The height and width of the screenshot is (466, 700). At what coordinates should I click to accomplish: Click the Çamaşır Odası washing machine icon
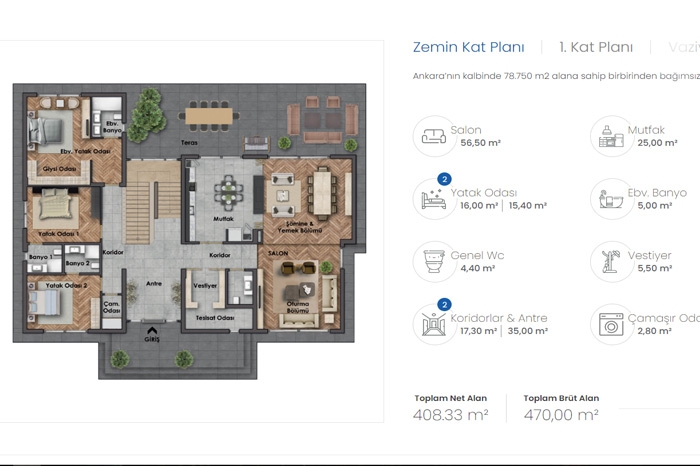tap(611, 325)
